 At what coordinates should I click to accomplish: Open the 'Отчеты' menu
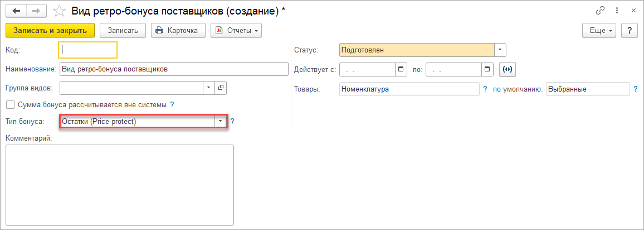pos(236,30)
